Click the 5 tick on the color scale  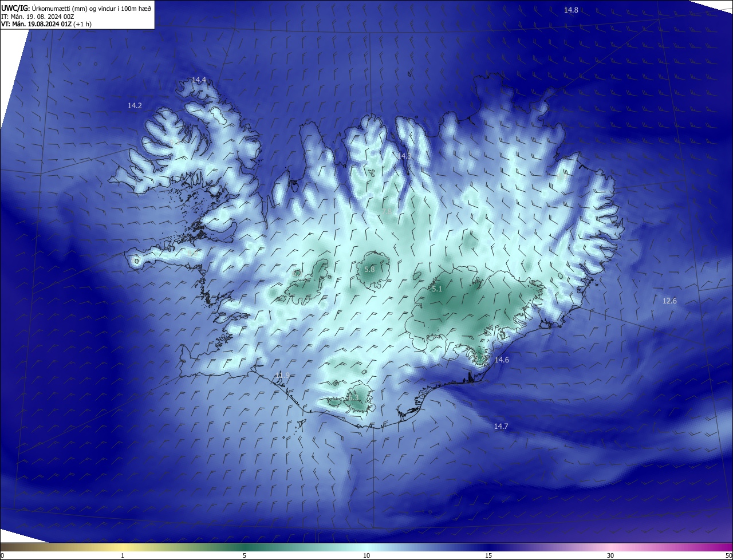point(245,555)
